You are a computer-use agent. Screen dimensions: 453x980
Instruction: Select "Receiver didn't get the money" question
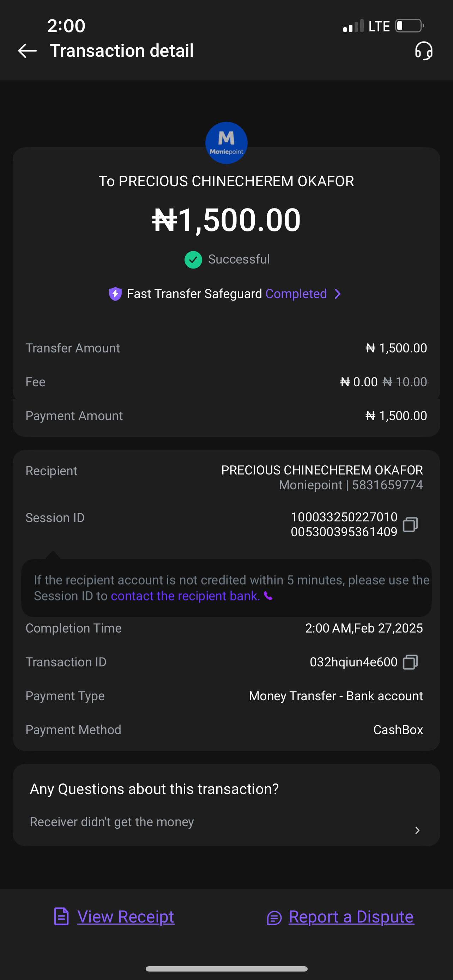[112, 822]
